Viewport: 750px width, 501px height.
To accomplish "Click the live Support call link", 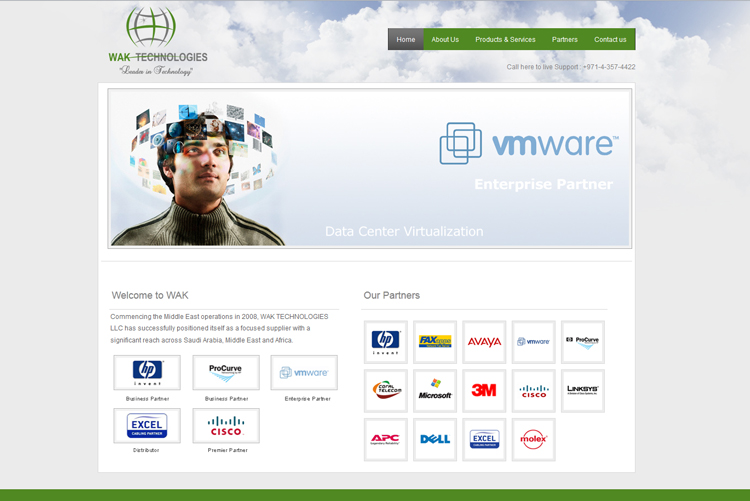I will point(571,67).
